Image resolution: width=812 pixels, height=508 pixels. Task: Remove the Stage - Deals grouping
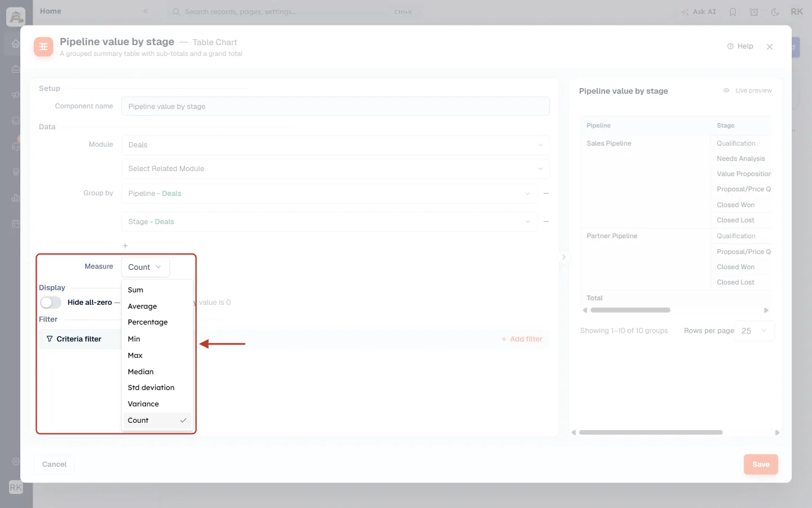[x=546, y=222]
